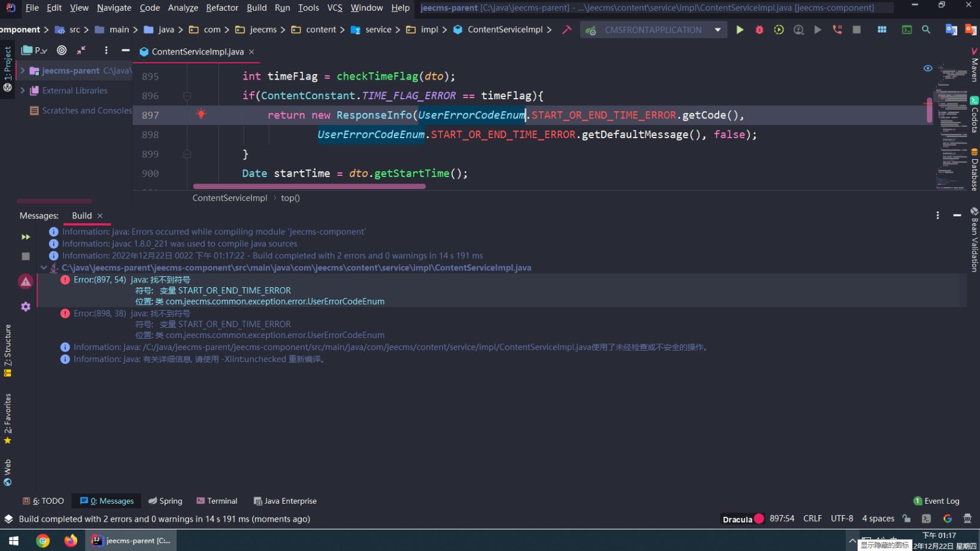Build the project using the hammer icon

click(566, 30)
